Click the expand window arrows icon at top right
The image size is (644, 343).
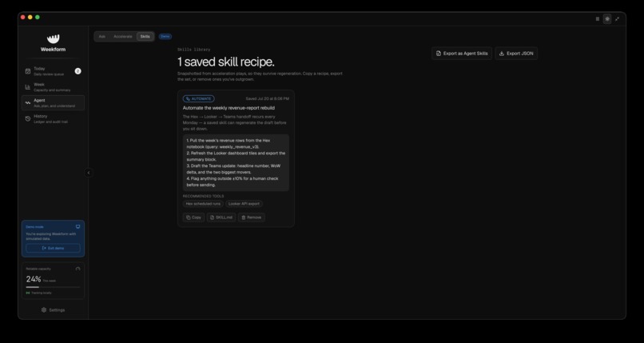point(617,19)
